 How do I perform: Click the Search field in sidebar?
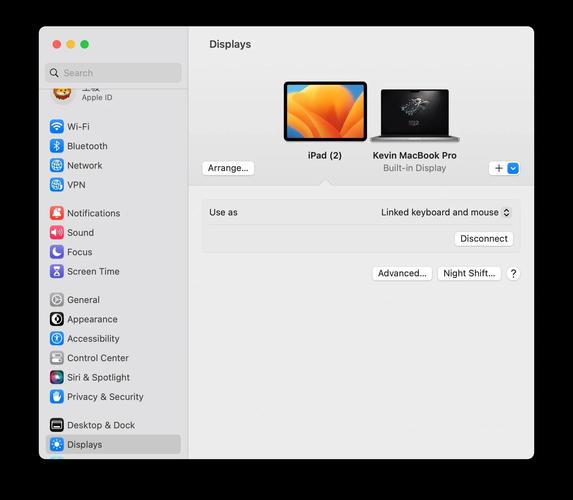(x=113, y=73)
